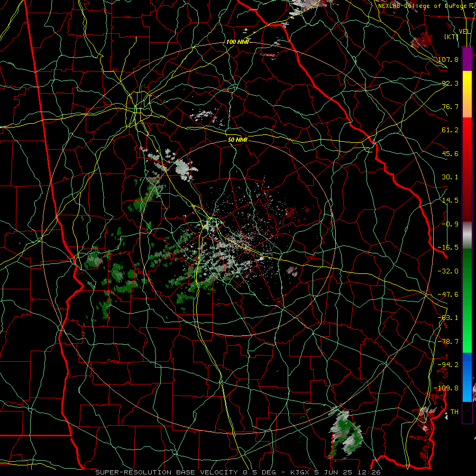Screen dimensions: 476x476
Task: Click the -47.6 velocity scale value
Action: (448, 295)
